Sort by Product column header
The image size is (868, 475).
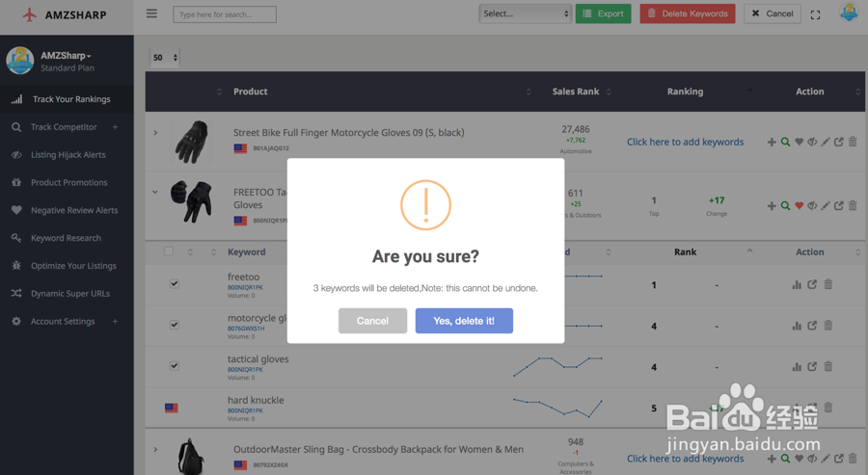[250, 92]
